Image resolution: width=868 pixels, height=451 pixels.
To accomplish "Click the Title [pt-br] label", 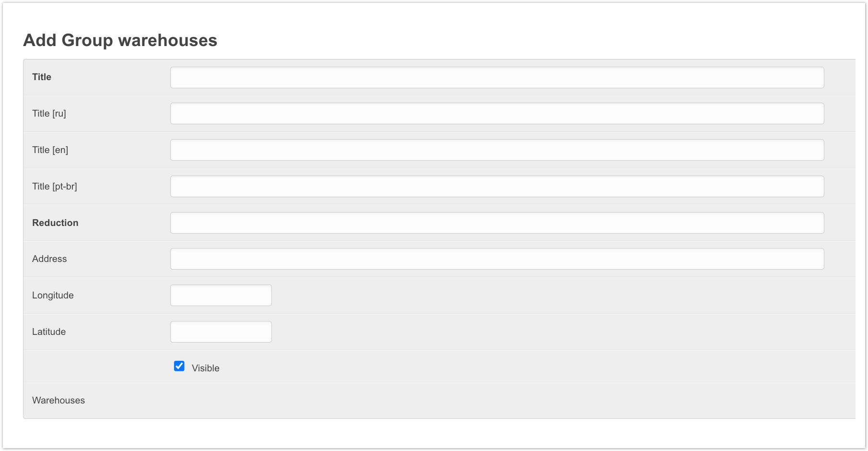I will click(54, 186).
